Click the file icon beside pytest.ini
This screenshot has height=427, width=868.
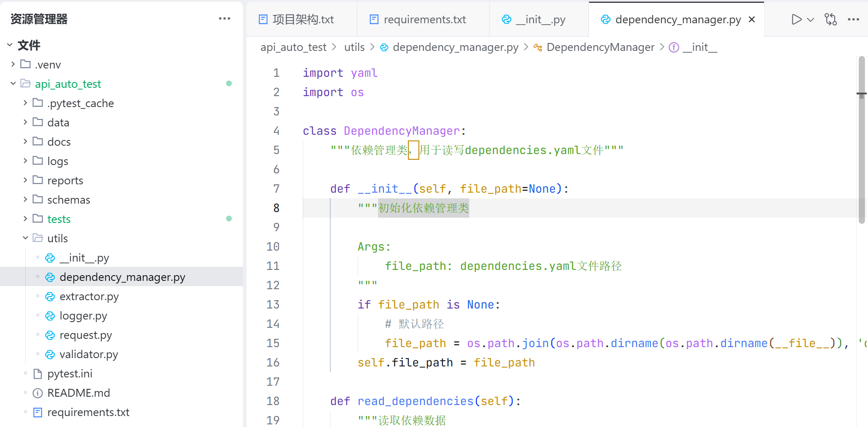pyautogui.click(x=38, y=374)
